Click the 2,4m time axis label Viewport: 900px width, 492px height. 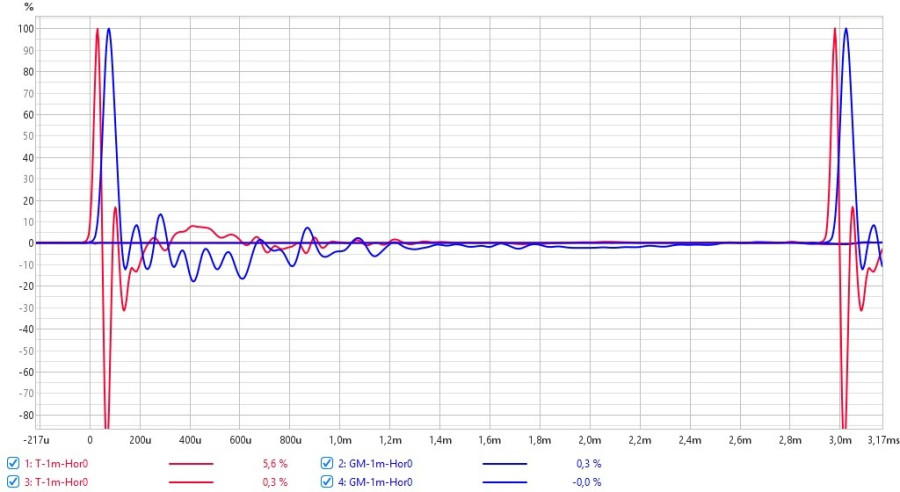690,440
